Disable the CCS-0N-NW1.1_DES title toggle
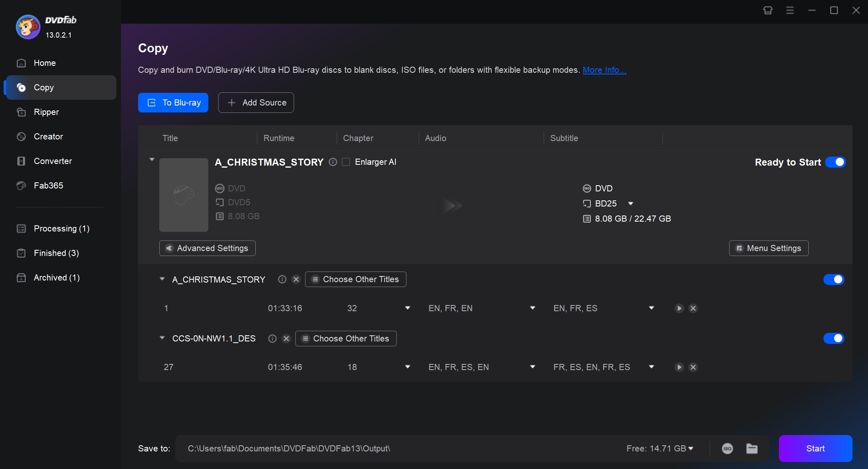This screenshot has width=868, height=469. click(x=834, y=338)
